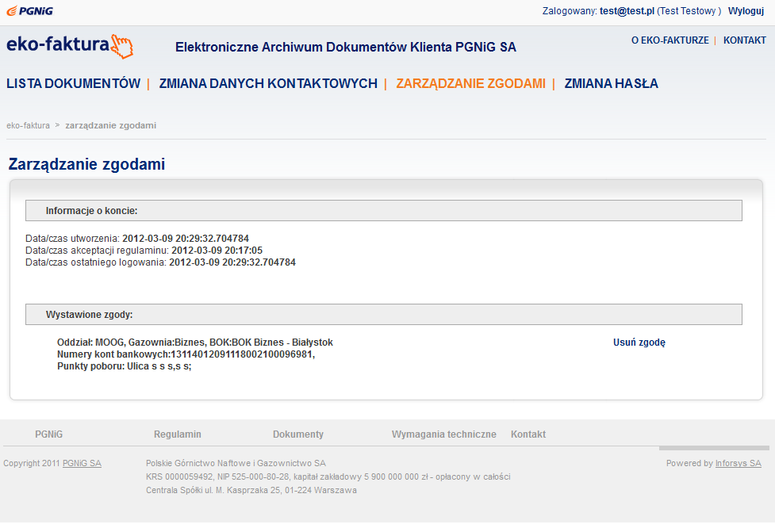Open the O EKO-FAKTURZE page

pos(669,40)
